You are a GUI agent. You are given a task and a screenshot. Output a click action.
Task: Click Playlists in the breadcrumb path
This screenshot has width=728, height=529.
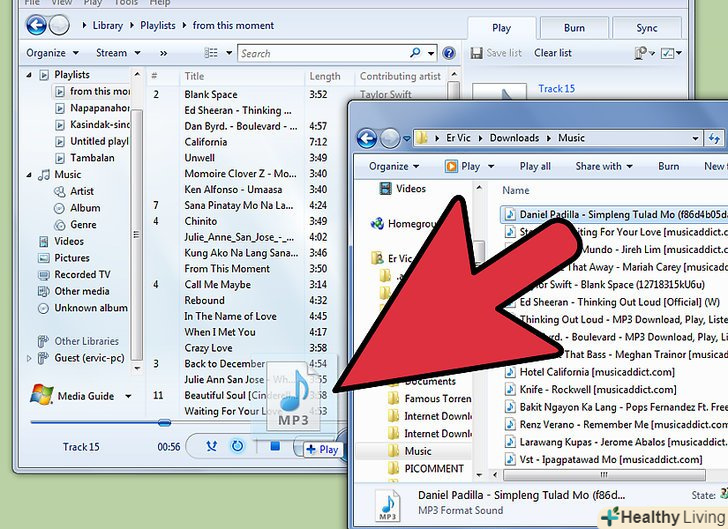(x=158, y=26)
